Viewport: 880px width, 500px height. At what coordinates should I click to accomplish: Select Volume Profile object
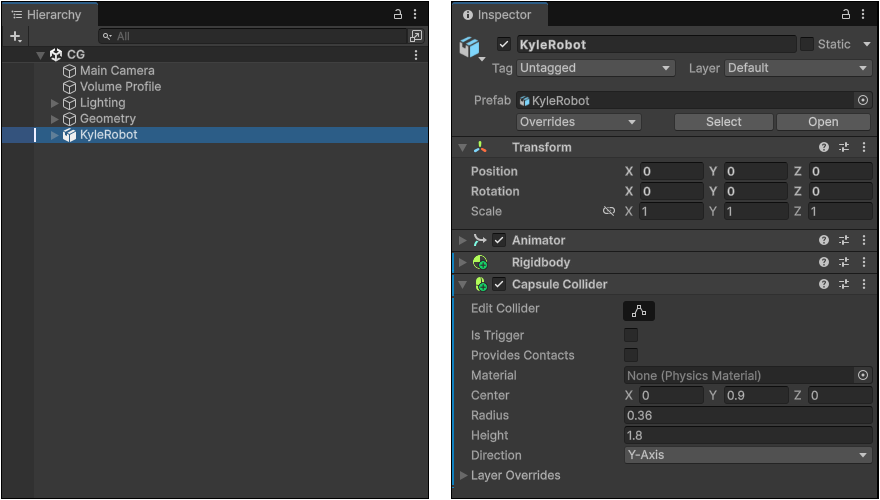120,87
